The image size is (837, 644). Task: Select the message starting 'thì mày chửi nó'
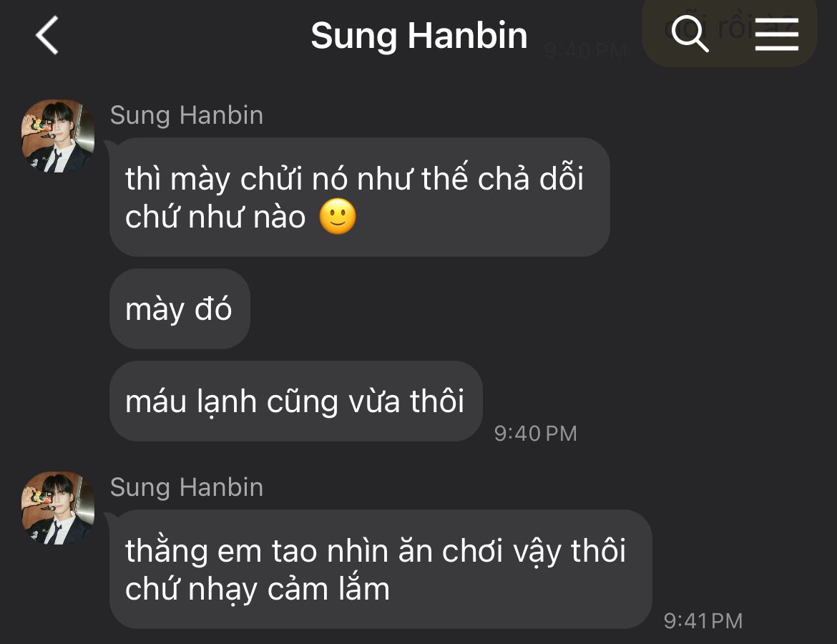(x=359, y=197)
